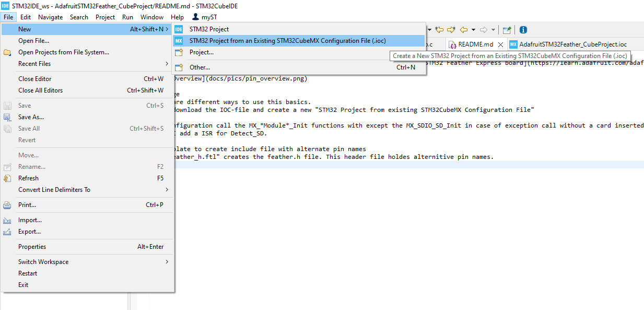This screenshot has width=644, height=310.
Task: Open Properties from File menu
Action: [87, 247]
